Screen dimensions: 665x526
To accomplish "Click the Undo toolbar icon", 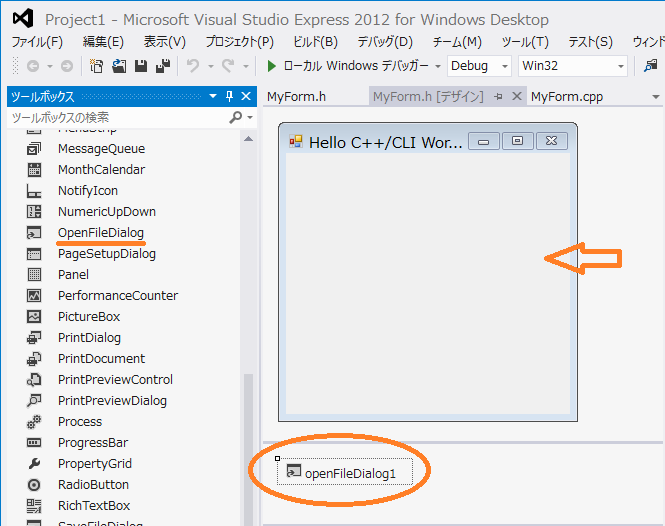I will point(193,66).
